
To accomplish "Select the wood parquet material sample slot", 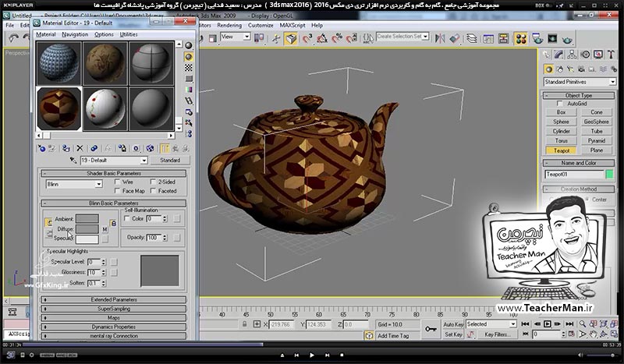I will (59, 108).
